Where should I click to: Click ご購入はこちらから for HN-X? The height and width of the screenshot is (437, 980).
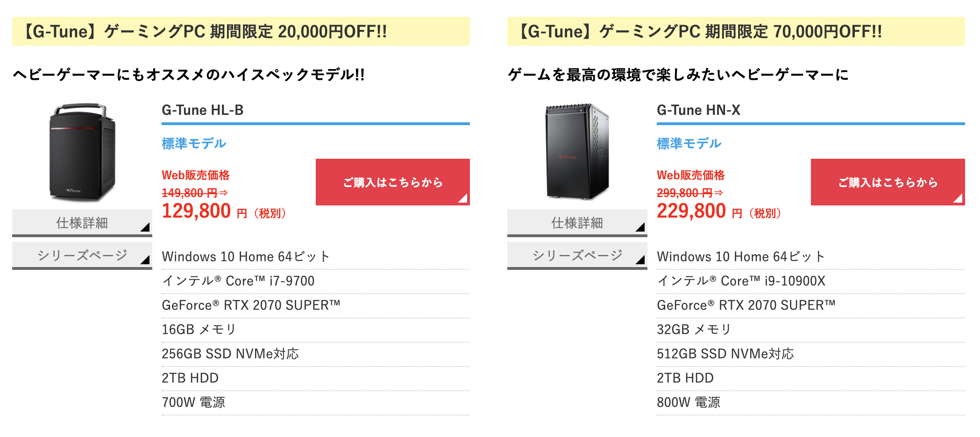click(888, 182)
